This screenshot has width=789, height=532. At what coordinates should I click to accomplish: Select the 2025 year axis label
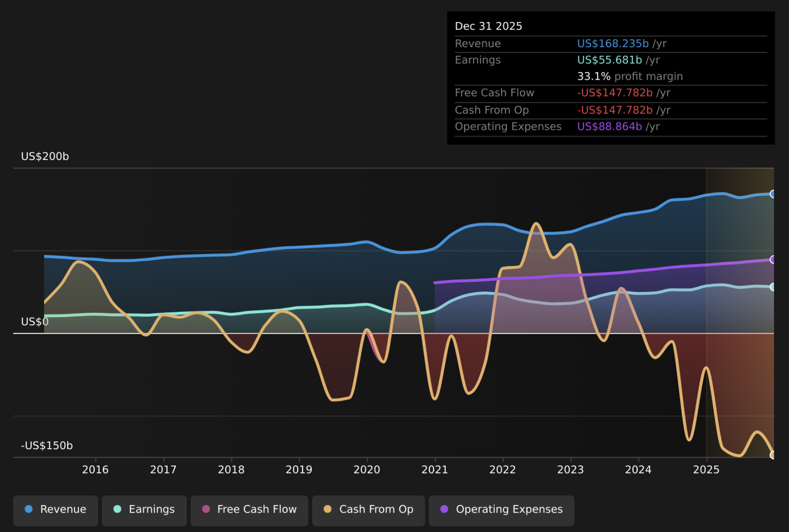tap(706, 469)
